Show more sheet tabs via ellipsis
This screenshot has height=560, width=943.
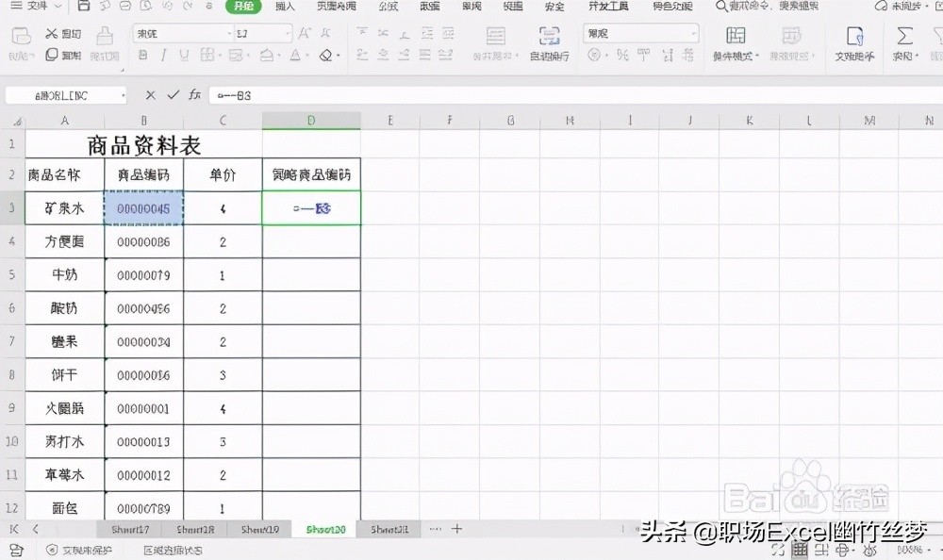[x=436, y=529]
